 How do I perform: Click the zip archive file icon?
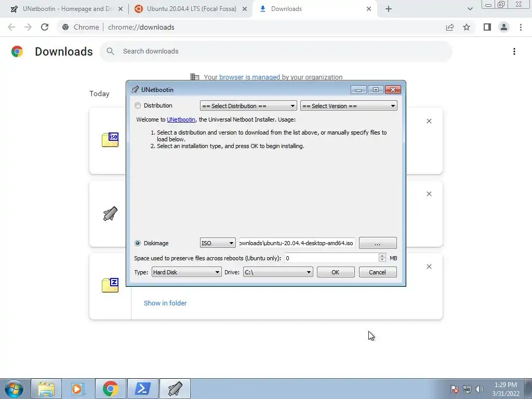[110, 285]
